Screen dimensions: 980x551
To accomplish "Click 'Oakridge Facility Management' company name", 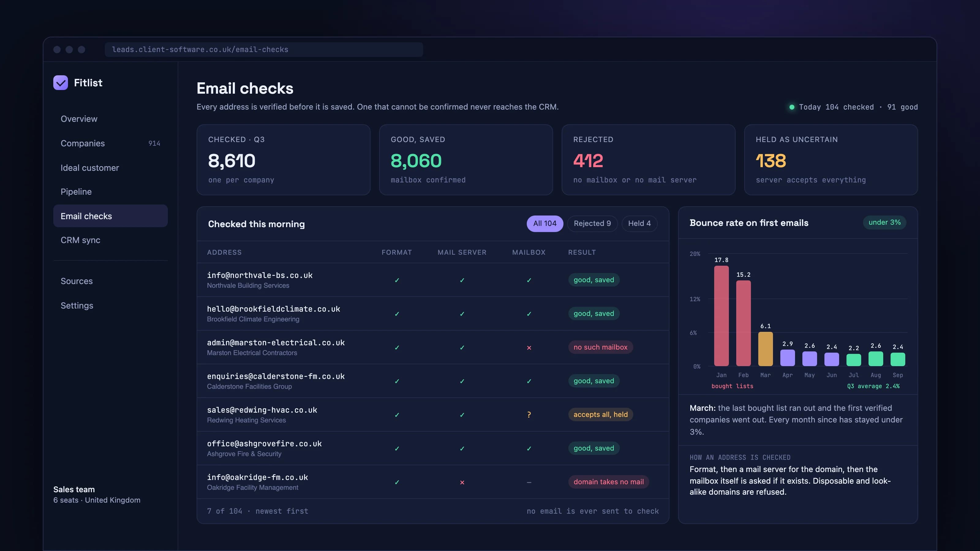I will tap(253, 488).
